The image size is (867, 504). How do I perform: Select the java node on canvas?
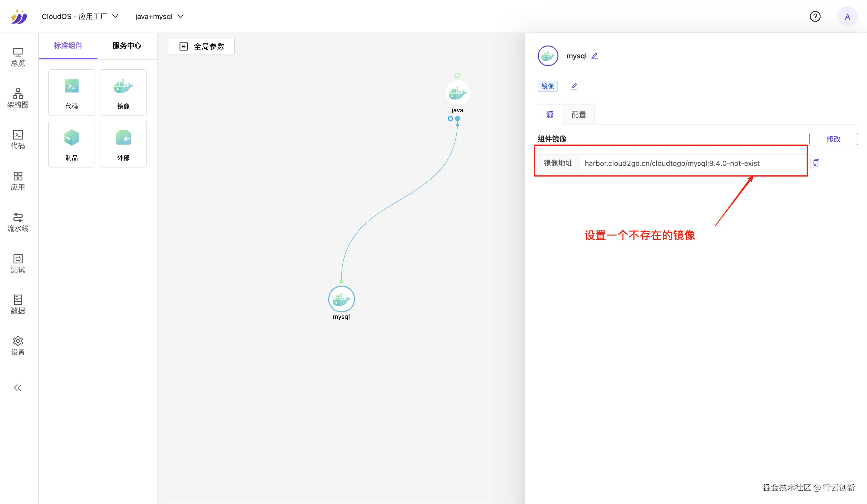(458, 93)
